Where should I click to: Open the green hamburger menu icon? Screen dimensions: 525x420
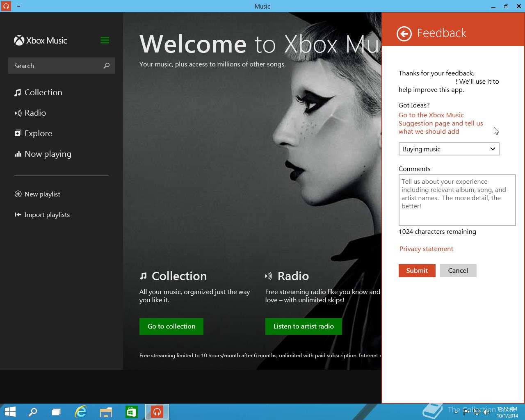[105, 40]
